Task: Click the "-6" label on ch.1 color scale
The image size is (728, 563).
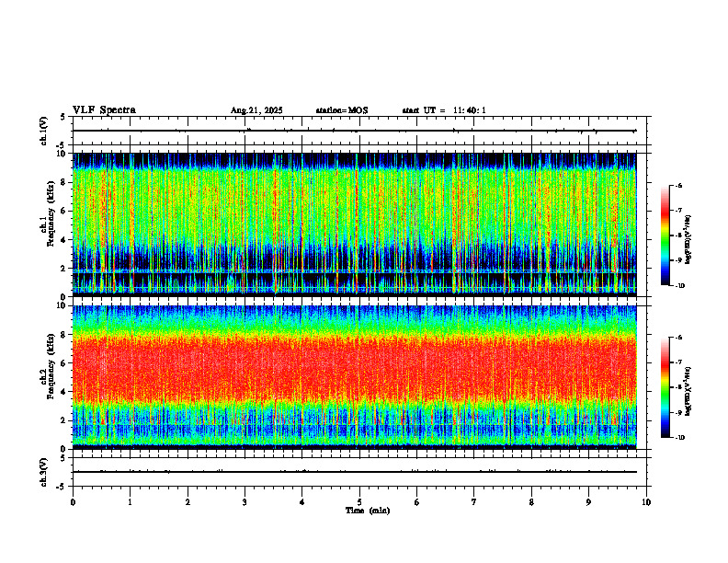Action: click(677, 185)
